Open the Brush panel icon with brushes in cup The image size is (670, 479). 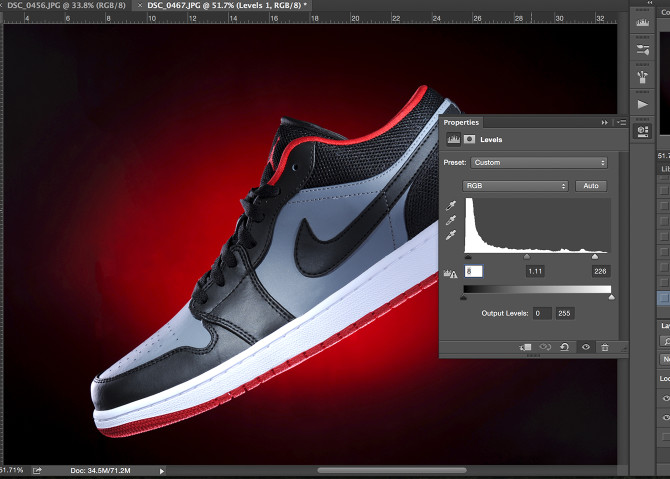pyautogui.click(x=642, y=77)
